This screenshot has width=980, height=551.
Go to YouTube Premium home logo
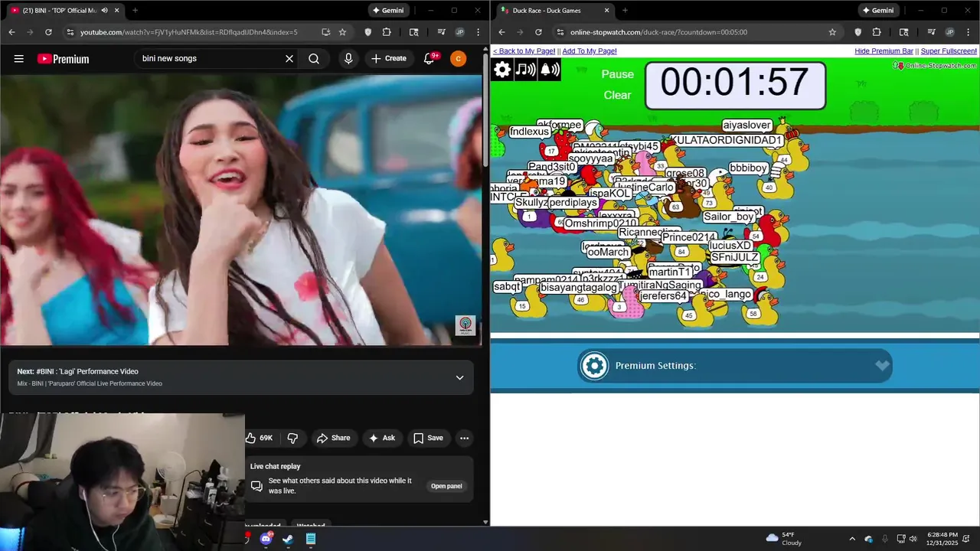click(x=63, y=59)
